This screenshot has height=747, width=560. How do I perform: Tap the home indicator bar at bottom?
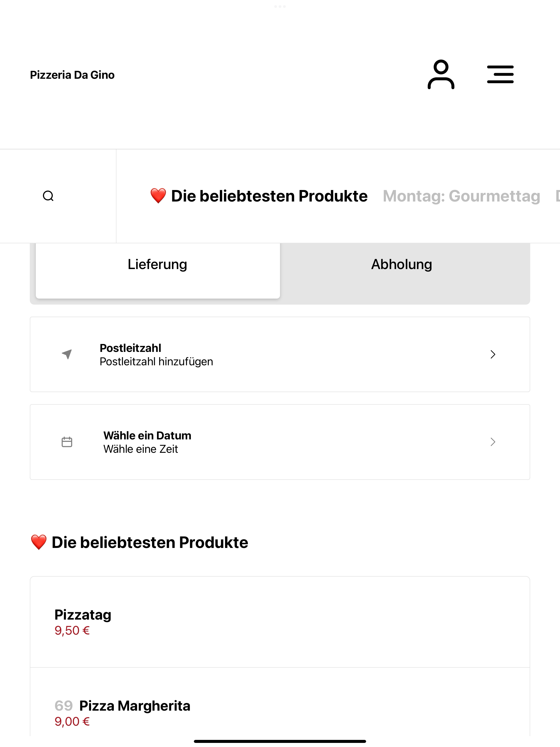[x=280, y=741]
